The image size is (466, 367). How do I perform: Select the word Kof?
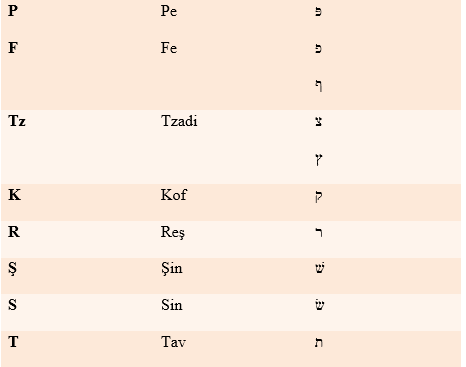click(x=174, y=195)
